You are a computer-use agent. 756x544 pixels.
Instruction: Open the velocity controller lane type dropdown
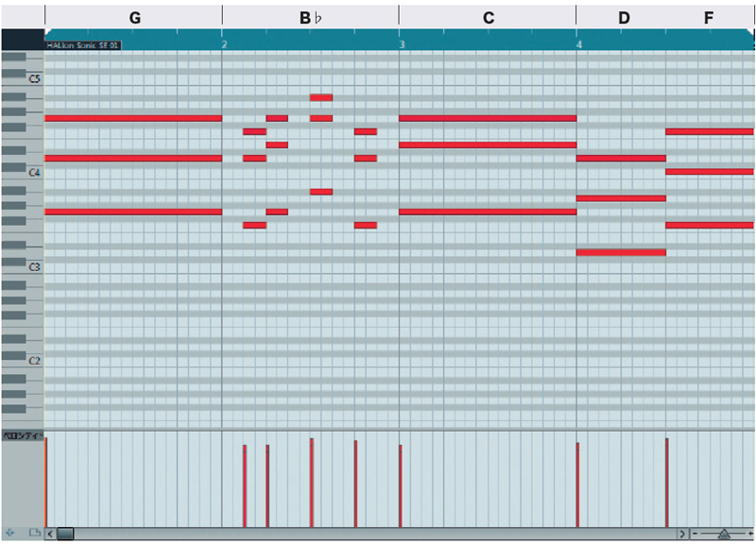[x=23, y=435]
